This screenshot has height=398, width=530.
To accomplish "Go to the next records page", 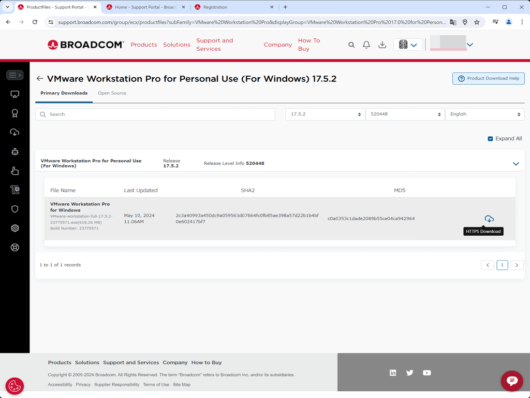I will point(516,265).
